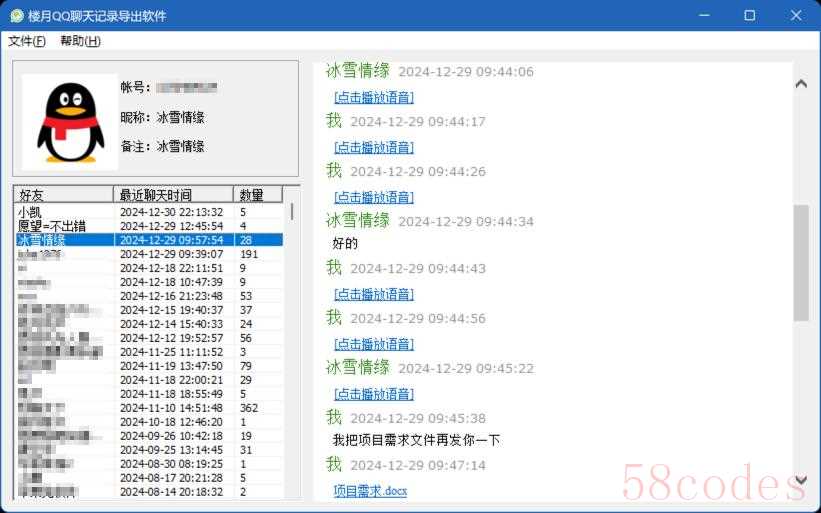Image resolution: width=821 pixels, height=513 pixels.
Task: Click the QQ penguin avatar image
Action: [70, 122]
